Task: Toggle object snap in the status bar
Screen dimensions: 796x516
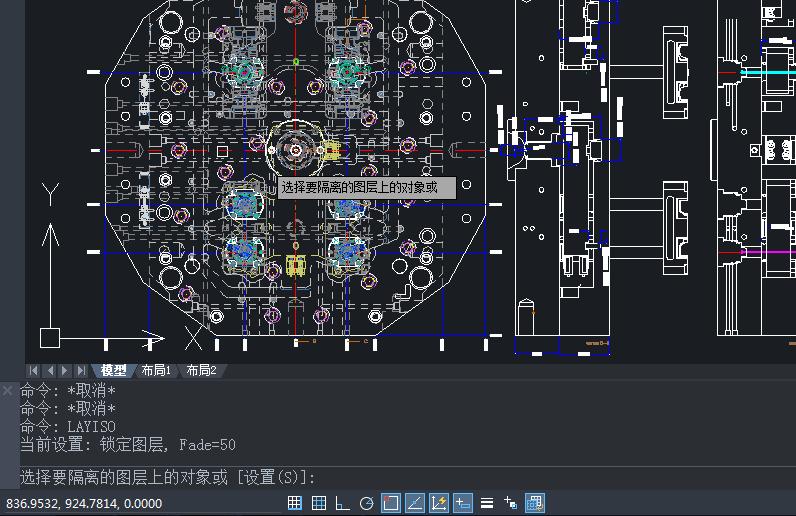Action: (390, 503)
